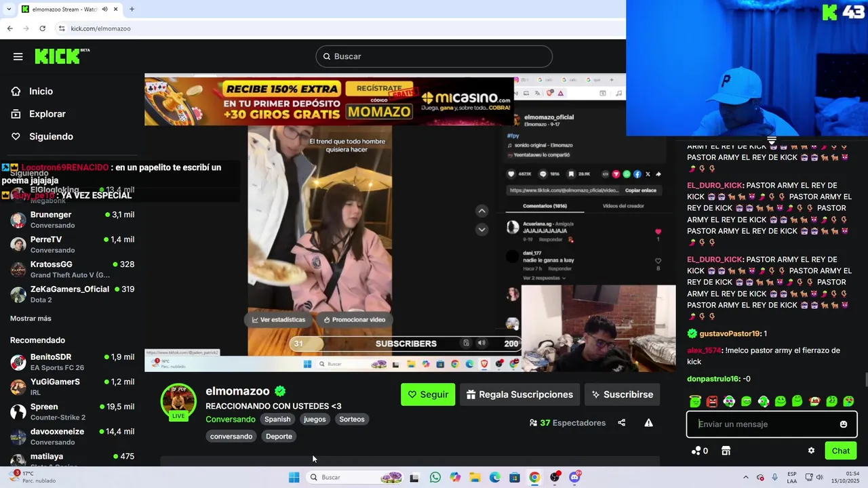Image resolution: width=868 pixels, height=488 pixels.
Task: Open WhatsApp from the taskbar
Action: click(x=435, y=477)
